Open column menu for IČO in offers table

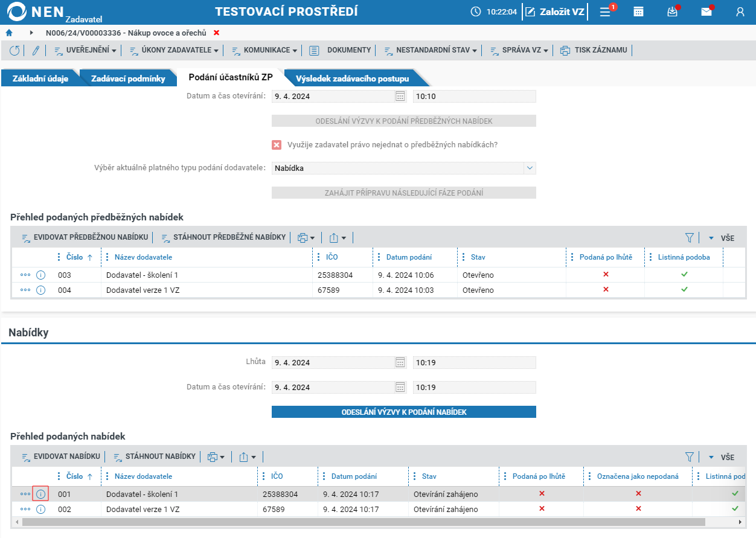[x=263, y=476]
